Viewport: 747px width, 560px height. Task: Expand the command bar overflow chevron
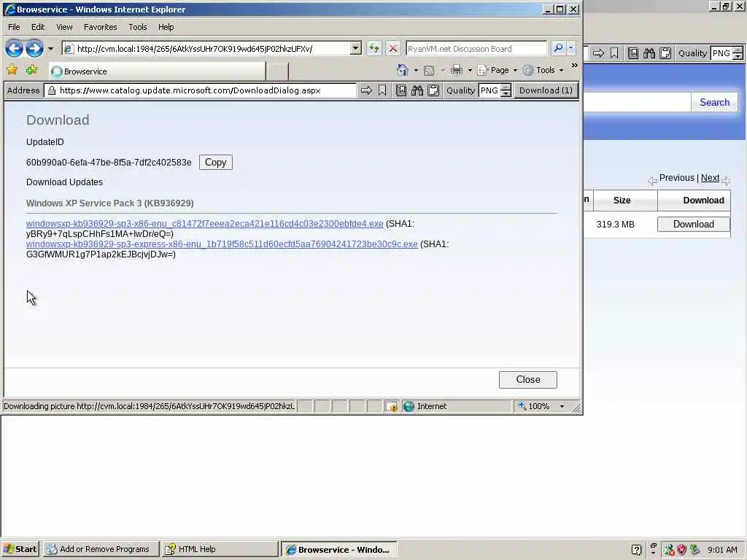point(575,66)
